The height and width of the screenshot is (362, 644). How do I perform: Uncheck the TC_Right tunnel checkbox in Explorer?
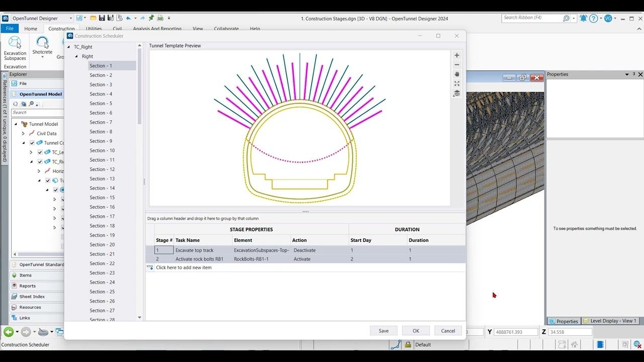point(40,162)
